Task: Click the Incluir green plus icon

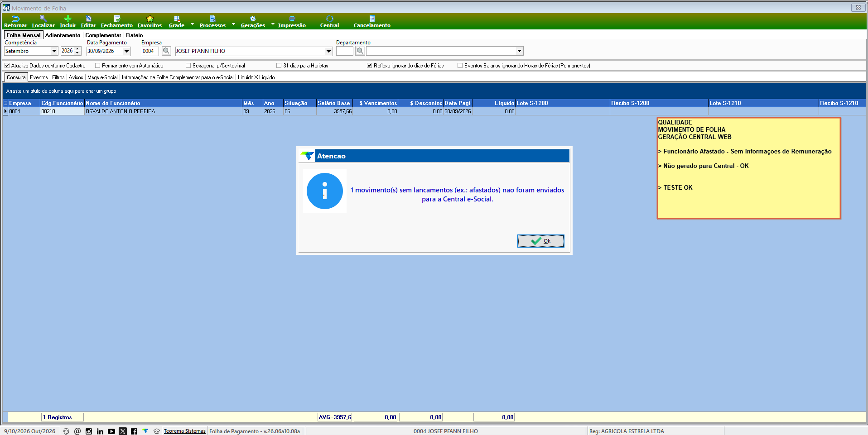Action: tap(68, 21)
